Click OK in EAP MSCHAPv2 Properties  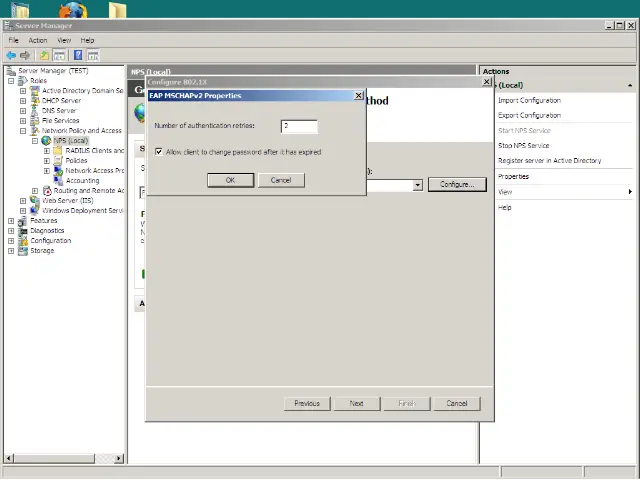231,180
